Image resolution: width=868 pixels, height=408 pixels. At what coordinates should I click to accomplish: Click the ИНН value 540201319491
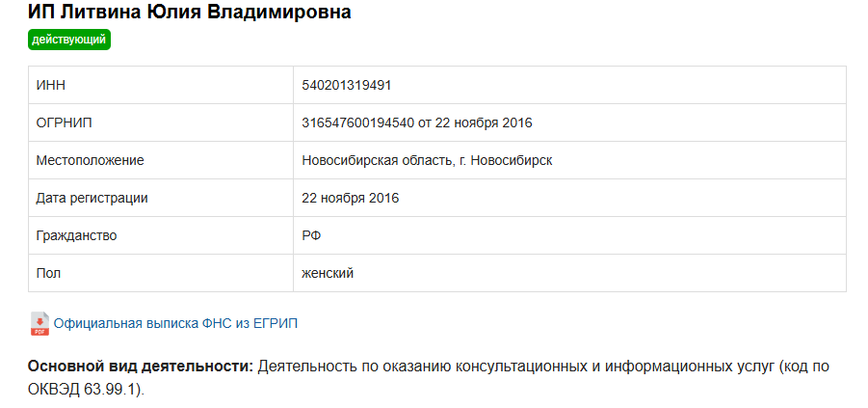[347, 85]
